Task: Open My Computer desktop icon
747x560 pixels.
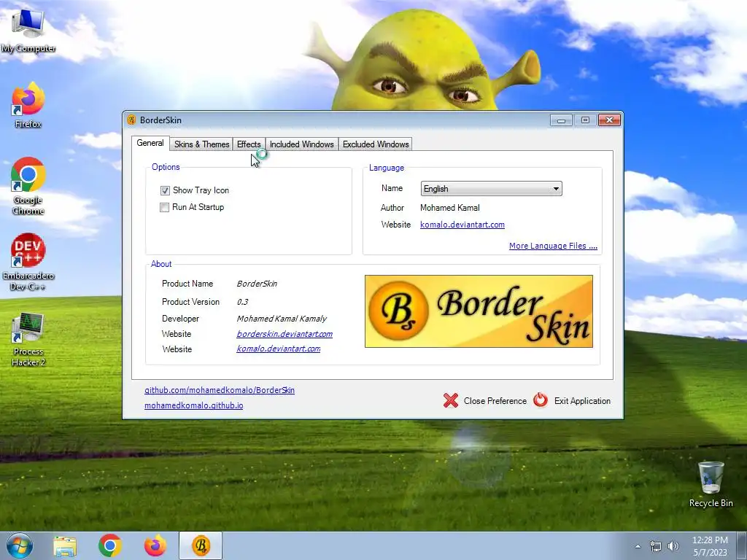Action: pos(28,30)
